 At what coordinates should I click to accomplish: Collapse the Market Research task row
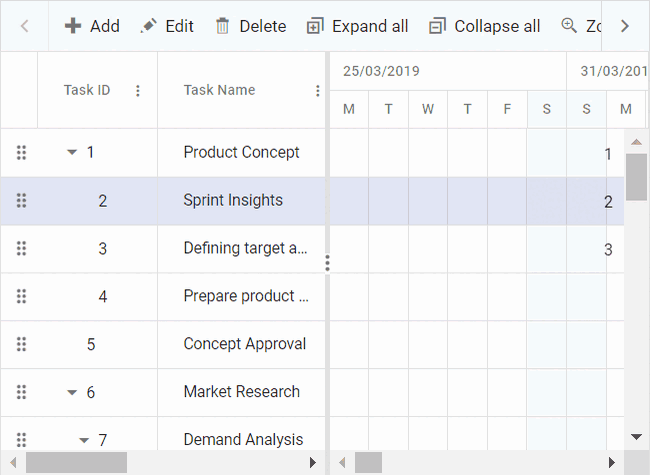click(72, 393)
